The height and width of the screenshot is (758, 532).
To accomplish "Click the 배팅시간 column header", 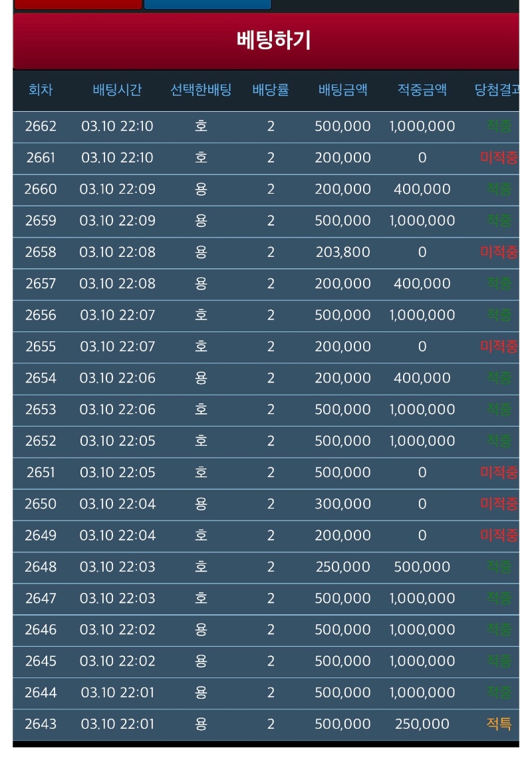I will pyautogui.click(x=117, y=90).
